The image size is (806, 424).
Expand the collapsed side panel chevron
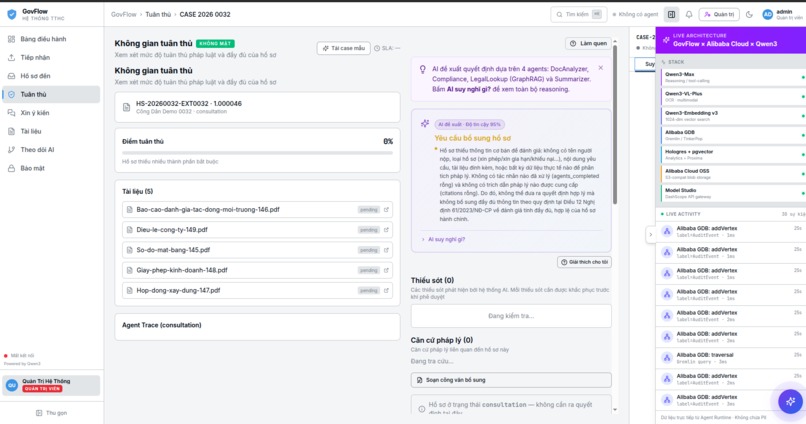pos(650,235)
